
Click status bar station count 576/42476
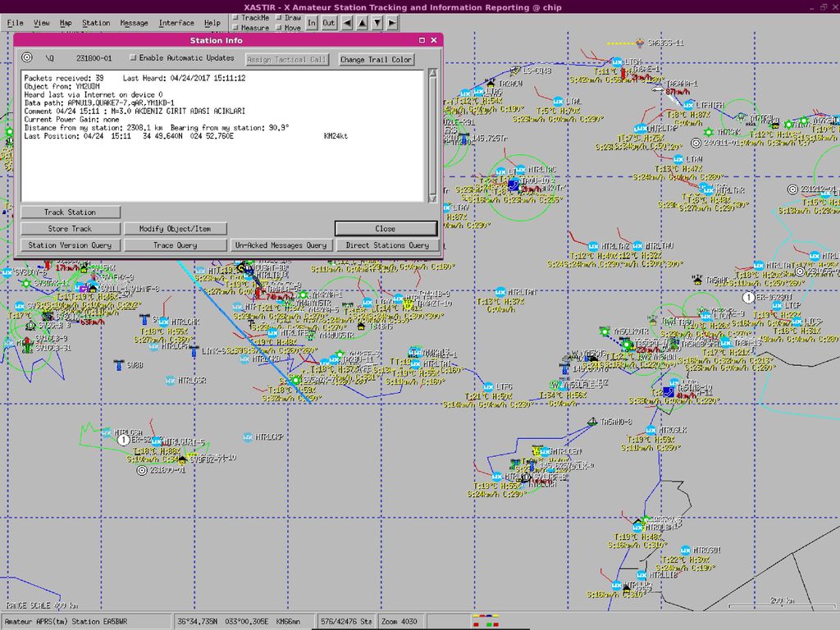click(x=346, y=622)
